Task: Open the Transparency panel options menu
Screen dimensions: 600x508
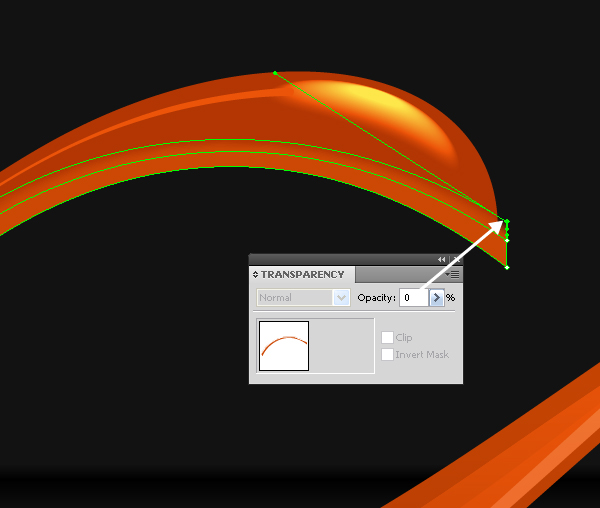Action: [x=454, y=275]
